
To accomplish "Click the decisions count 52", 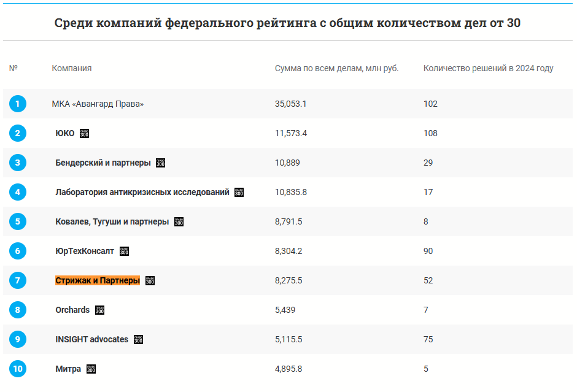I will pos(428,280).
